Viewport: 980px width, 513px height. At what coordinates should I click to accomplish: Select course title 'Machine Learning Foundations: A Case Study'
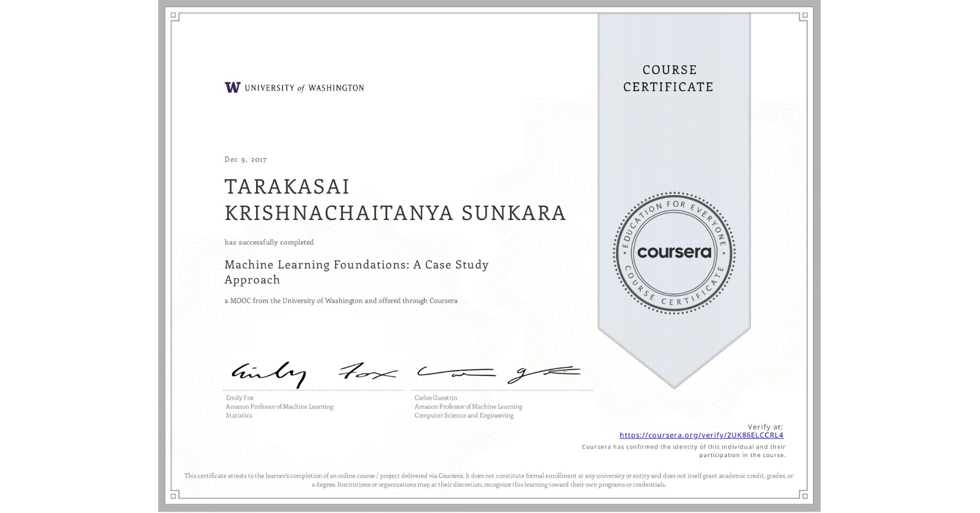click(x=357, y=265)
